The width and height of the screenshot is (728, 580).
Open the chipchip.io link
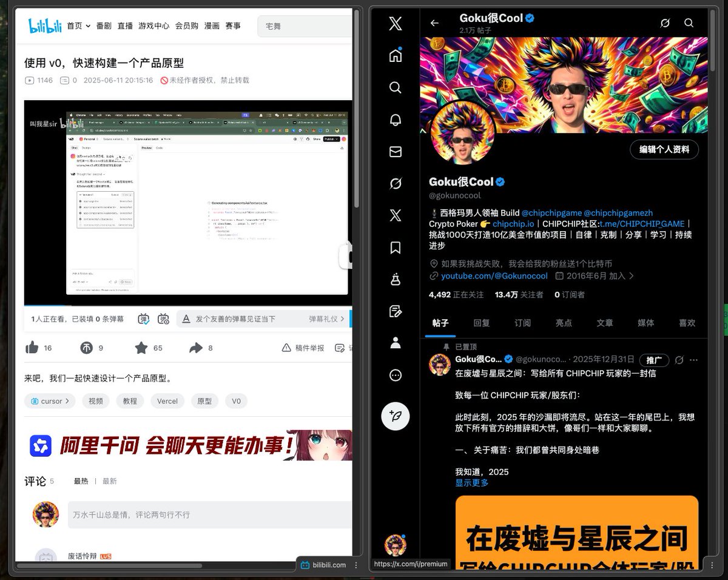[x=513, y=223]
